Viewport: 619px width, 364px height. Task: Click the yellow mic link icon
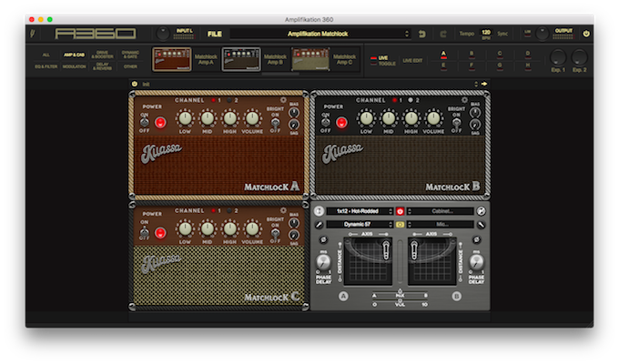tap(400, 224)
